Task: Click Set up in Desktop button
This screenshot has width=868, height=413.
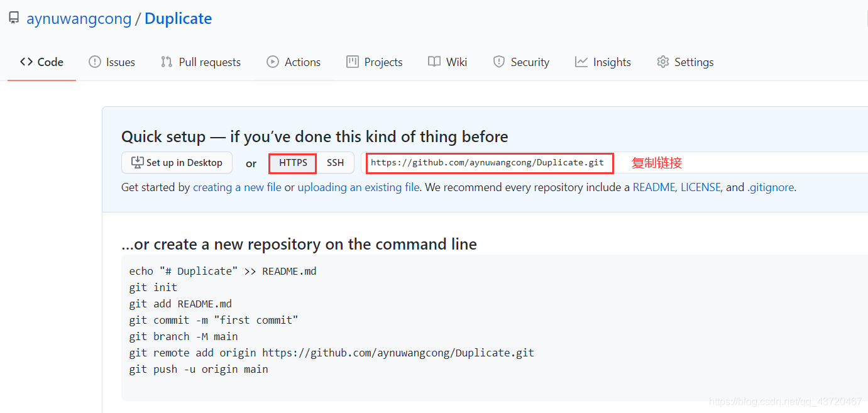Action: pyautogui.click(x=177, y=163)
